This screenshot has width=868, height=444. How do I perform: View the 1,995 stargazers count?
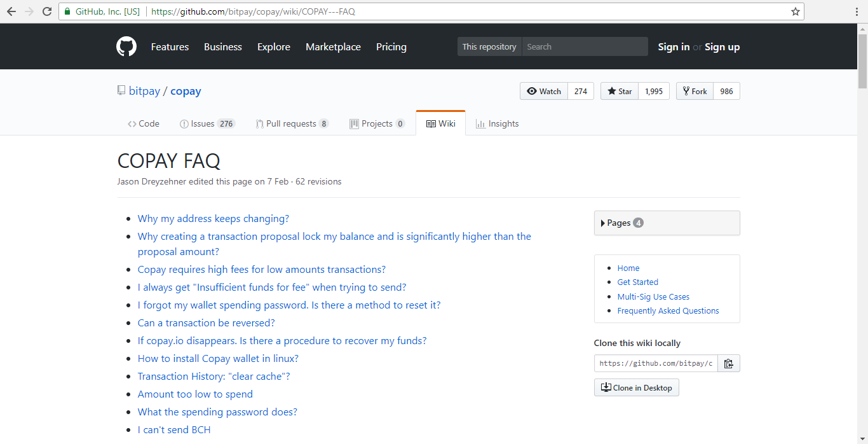654,91
